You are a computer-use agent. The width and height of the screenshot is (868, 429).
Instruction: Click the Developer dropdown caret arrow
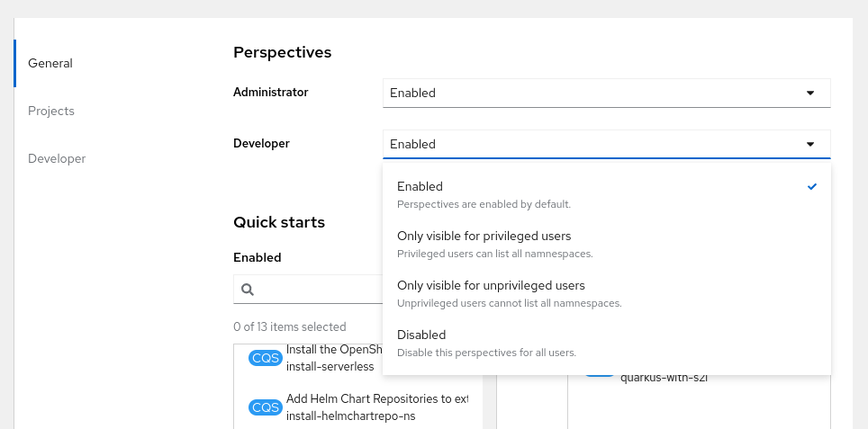[809, 144]
